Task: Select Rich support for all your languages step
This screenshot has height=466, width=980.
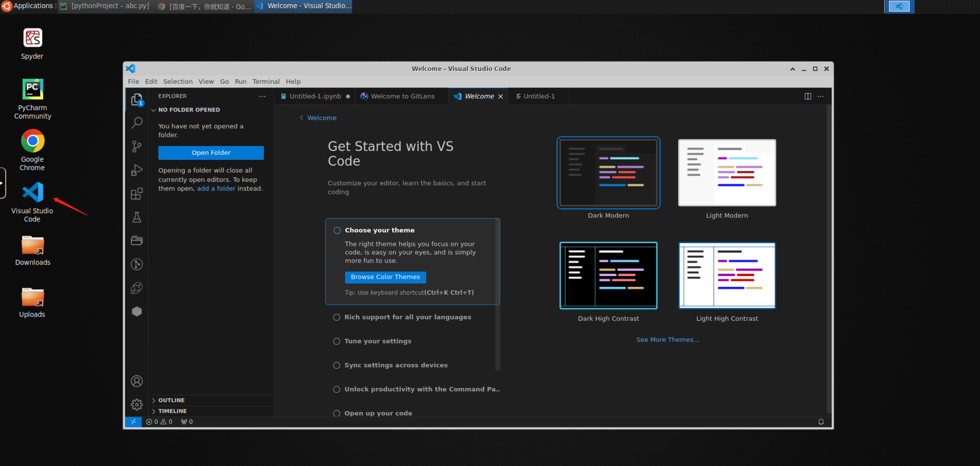Action: 408,317
